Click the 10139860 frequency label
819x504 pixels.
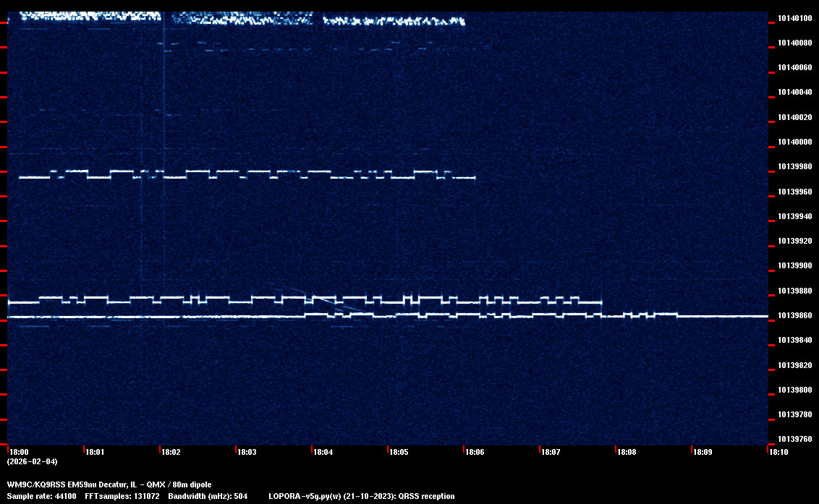coord(795,316)
